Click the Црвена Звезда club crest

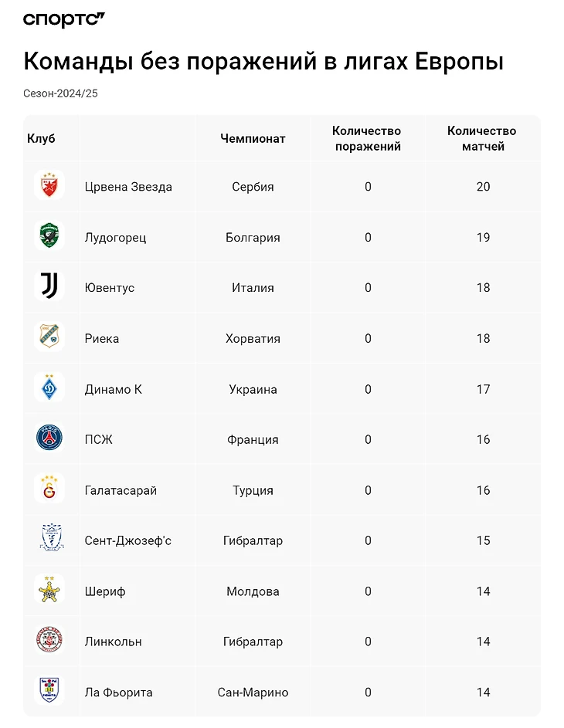point(50,186)
